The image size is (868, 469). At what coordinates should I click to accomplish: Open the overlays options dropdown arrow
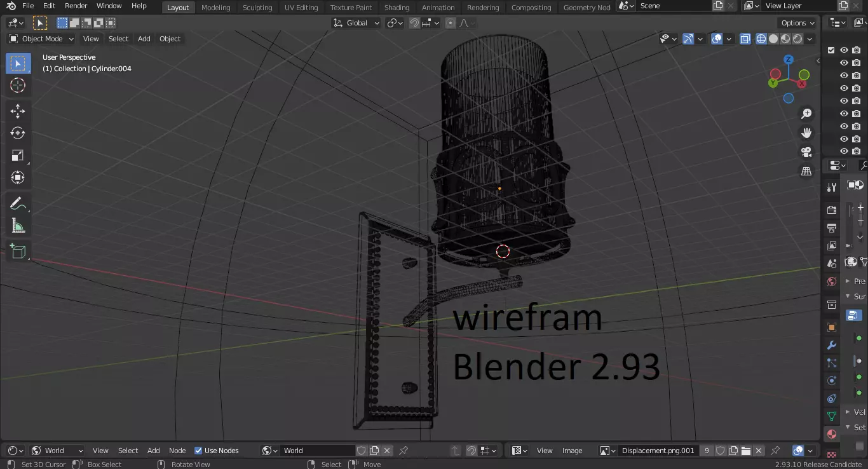[729, 39]
